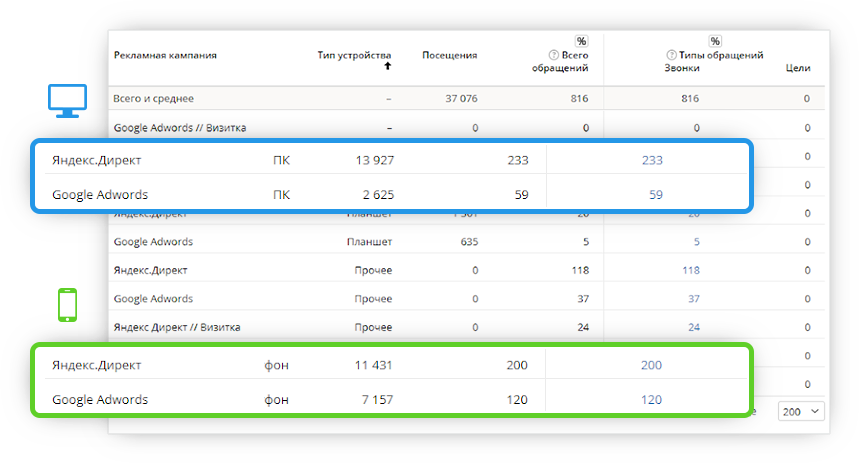
Task: Open calls link 37 for Google Adwords Прочее
Action: 694,299
